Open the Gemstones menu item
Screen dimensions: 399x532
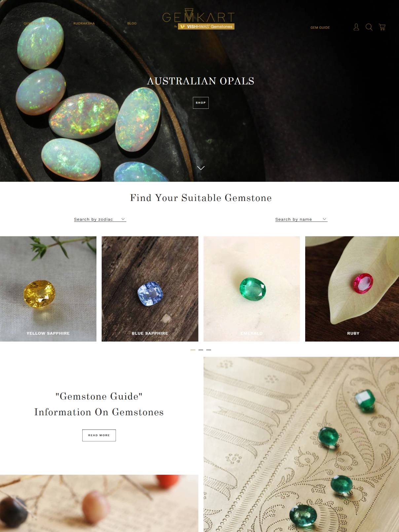[34, 23]
